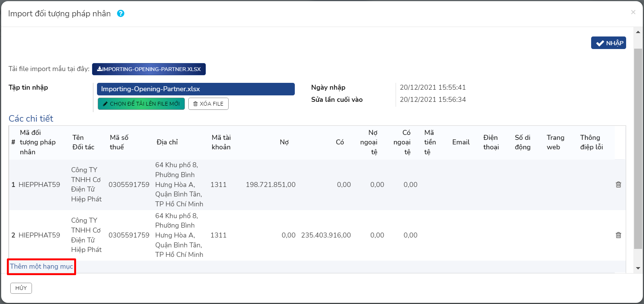
Task: Click the Email column header
Action: (461, 142)
